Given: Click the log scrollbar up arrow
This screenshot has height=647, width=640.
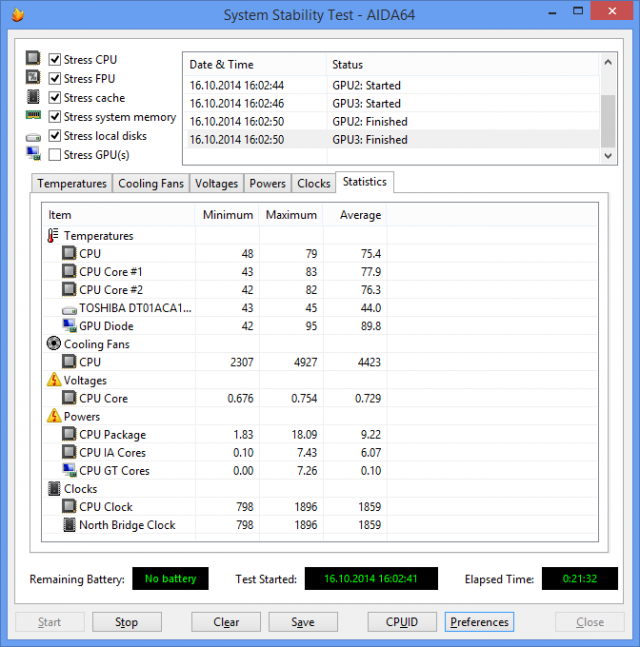Looking at the screenshot, I should point(608,62).
